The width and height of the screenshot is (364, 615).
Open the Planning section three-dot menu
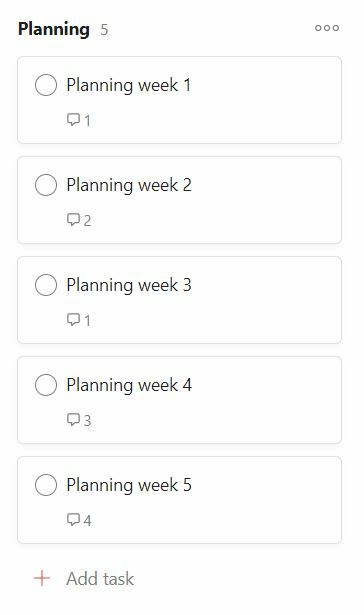[x=327, y=28]
